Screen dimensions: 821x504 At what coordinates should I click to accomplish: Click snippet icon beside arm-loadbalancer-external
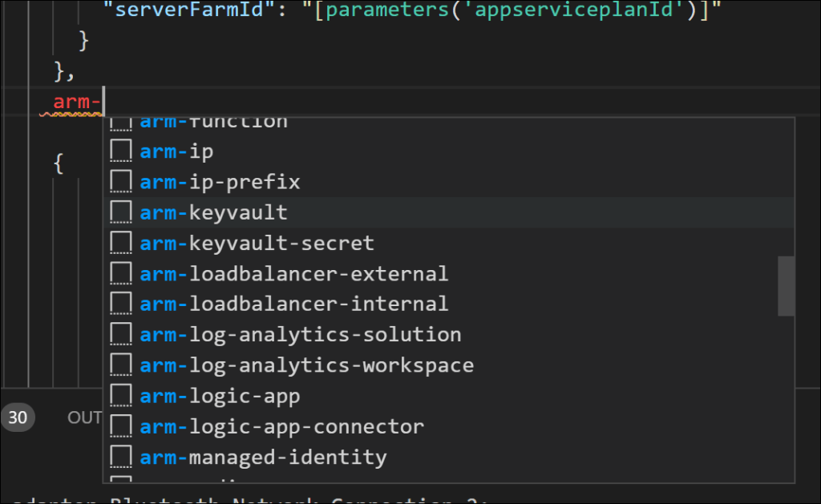coord(120,273)
